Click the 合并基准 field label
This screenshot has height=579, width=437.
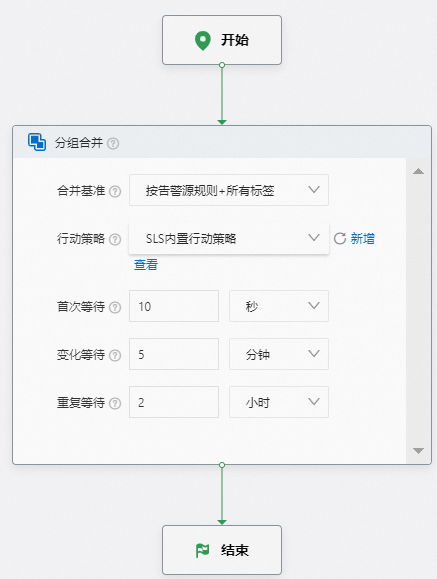tap(81, 191)
